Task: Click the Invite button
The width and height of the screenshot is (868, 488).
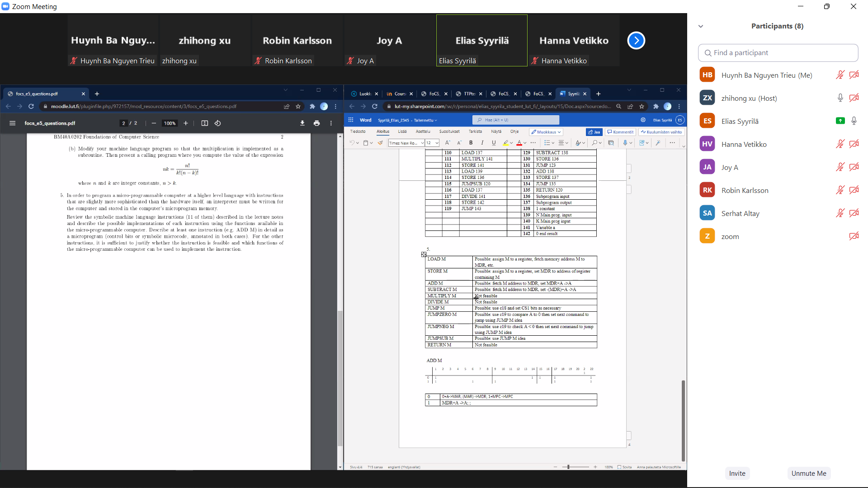Action: coord(737,473)
